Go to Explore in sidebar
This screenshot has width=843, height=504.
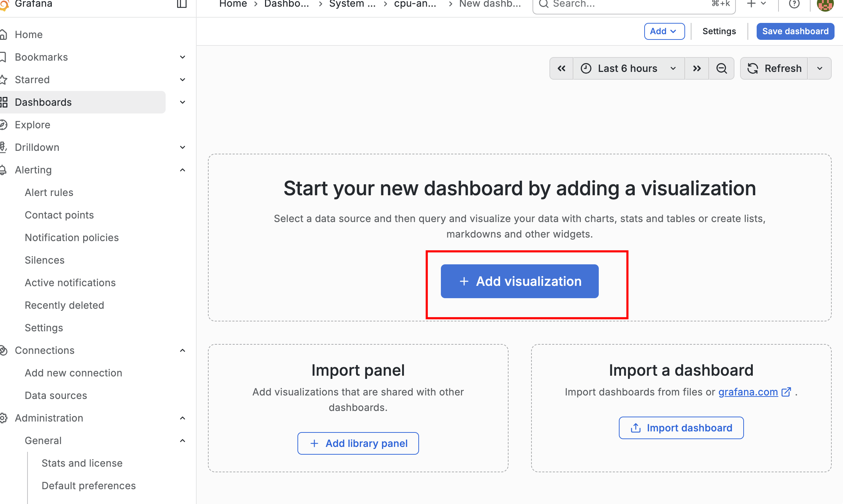(32, 125)
